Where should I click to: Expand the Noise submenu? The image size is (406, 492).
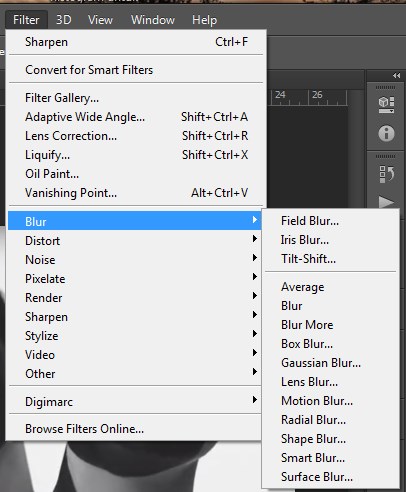point(135,260)
